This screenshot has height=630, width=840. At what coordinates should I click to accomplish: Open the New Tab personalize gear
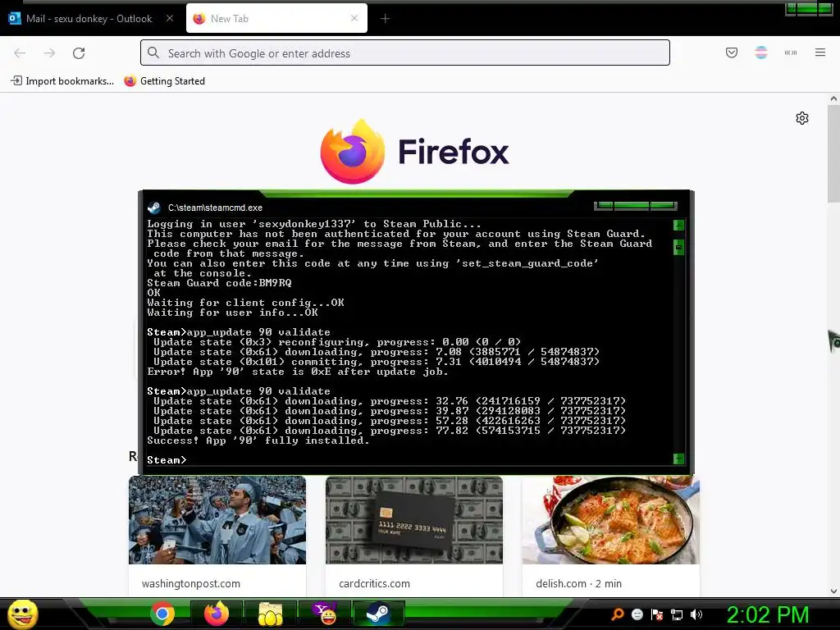point(802,118)
